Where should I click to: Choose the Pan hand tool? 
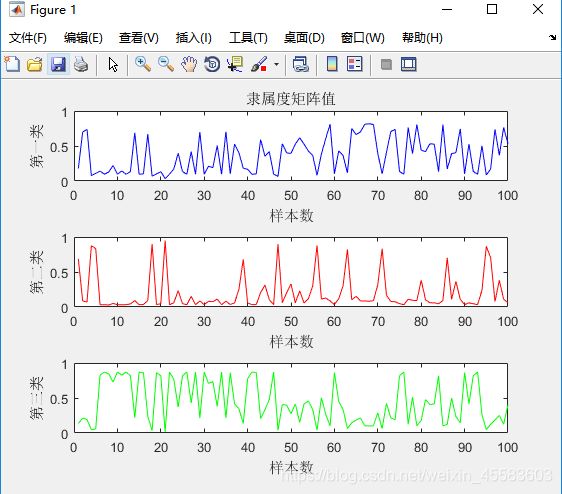point(189,65)
